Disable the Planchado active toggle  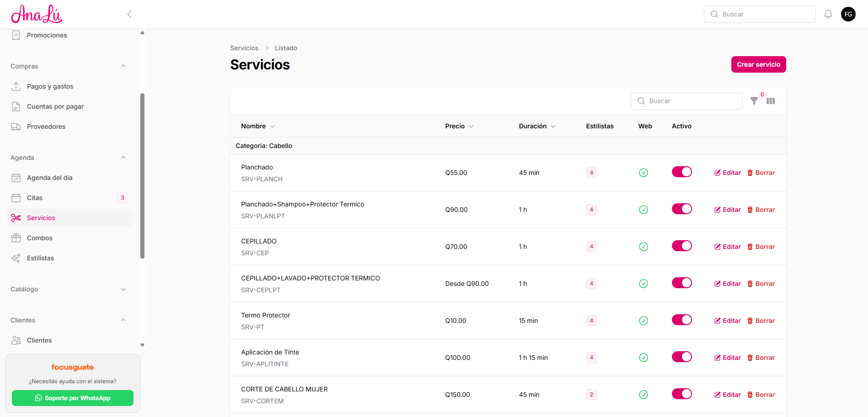pyautogui.click(x=682, y=172)
